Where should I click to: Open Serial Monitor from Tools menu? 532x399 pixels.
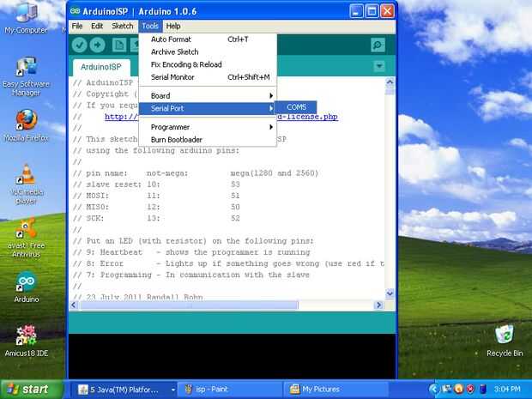point(208,77)
